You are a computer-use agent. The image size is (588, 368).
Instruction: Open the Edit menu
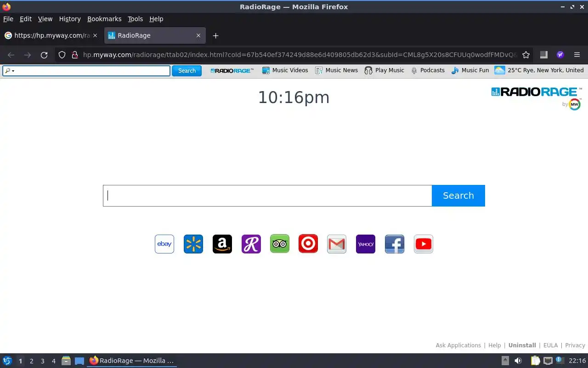coord(26,19)
